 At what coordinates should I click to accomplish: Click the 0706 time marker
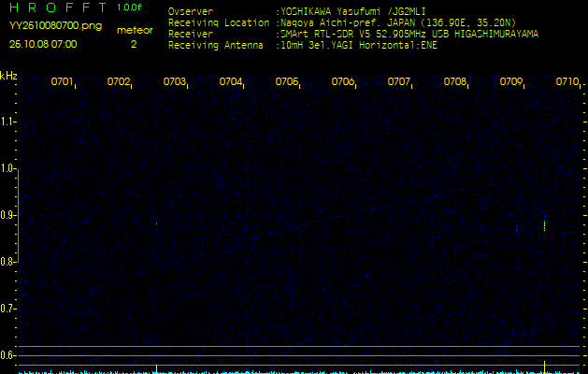click(x=342, y=81)
